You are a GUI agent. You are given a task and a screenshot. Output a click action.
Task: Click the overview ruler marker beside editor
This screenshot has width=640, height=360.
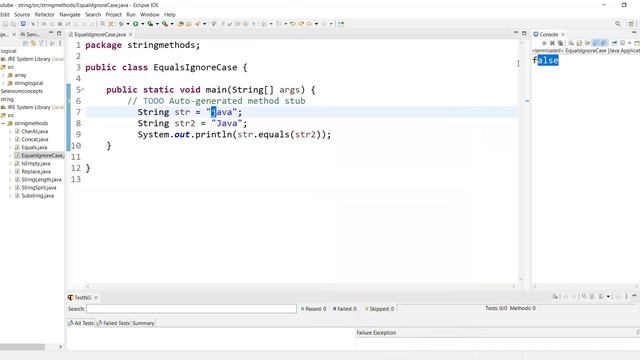pyautogui.click(x=527, y=100)
